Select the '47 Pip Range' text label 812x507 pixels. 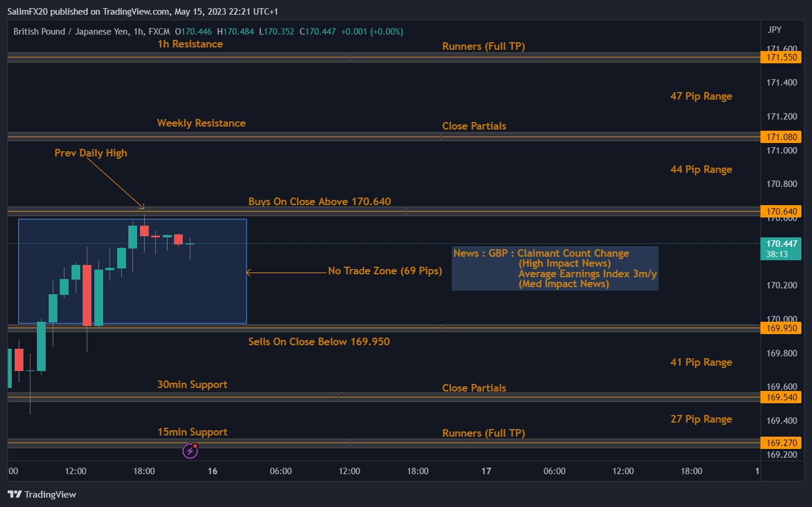click(x=701, y=96)
